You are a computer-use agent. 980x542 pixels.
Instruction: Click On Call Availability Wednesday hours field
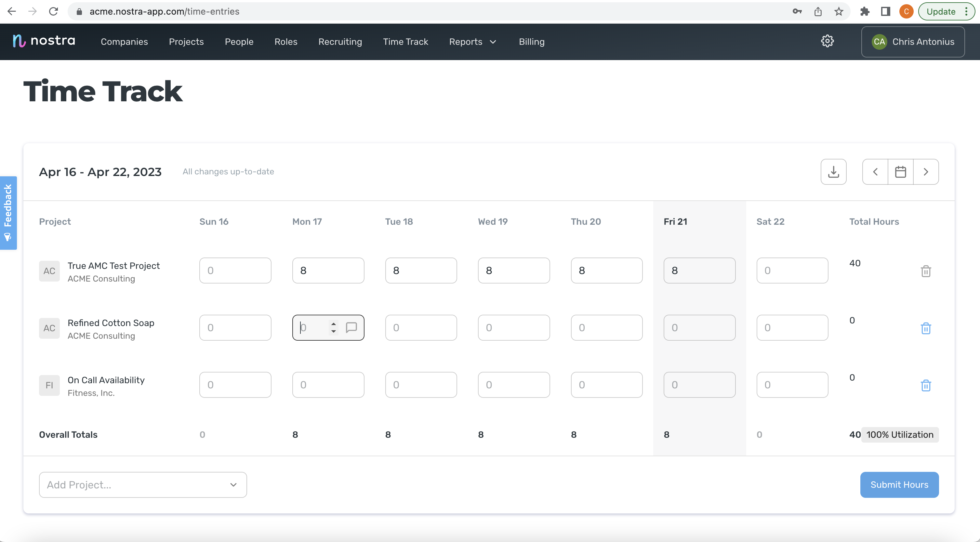click(x=513, y=384)
